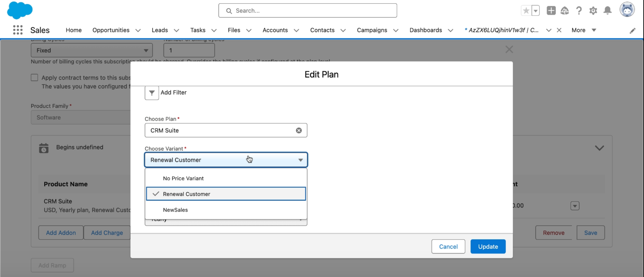
Task: Choose the NewSales variant option
Action: click(175, 210)
